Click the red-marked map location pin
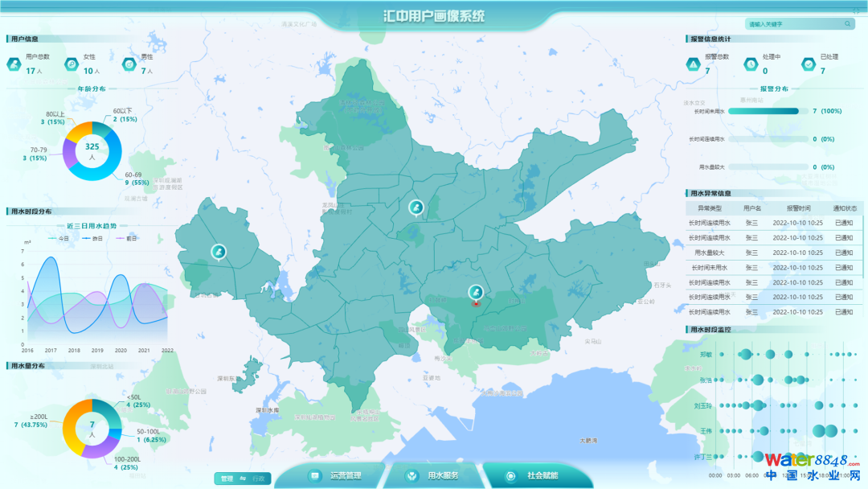The image size is (868, 489). point(475,294)
